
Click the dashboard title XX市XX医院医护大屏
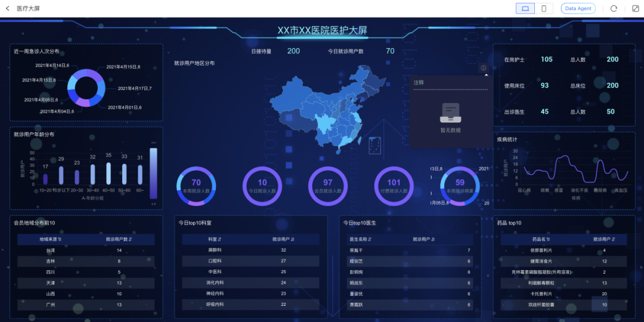(323, 30)
